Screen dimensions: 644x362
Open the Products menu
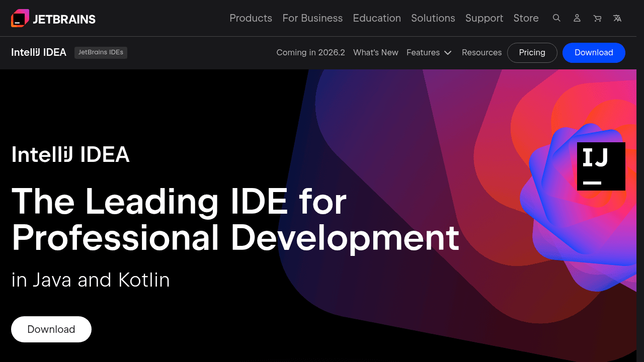pyautogui.click(x=251, y=18)
